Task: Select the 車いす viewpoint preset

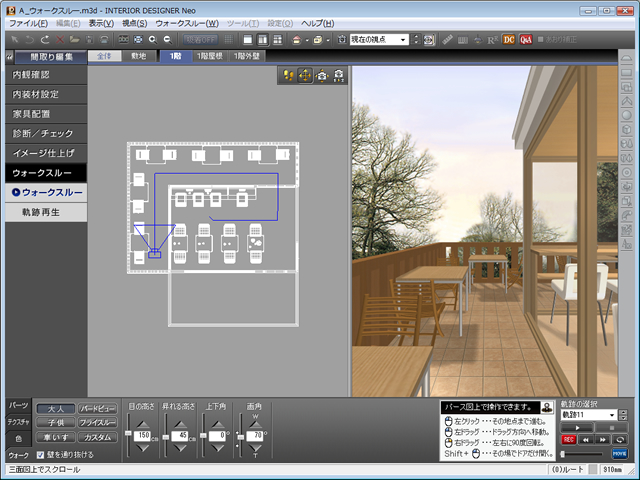Action: 56,437
